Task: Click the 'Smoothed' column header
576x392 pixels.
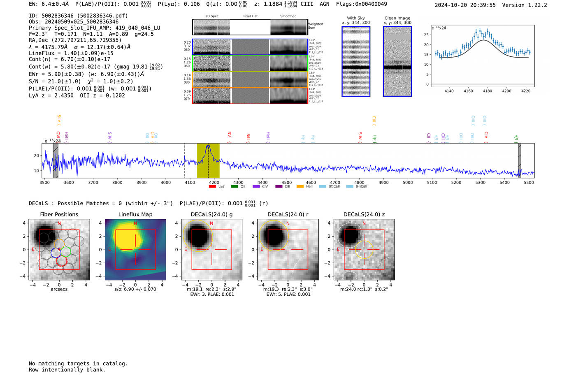Action: click(x=288, y=16)
